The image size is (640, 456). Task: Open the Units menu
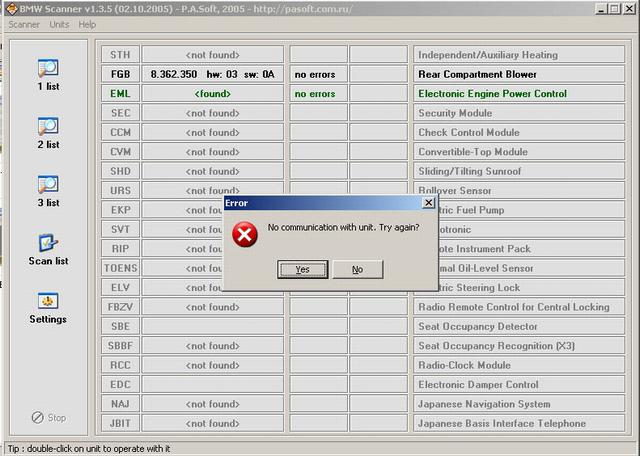[x=59, y=24]
